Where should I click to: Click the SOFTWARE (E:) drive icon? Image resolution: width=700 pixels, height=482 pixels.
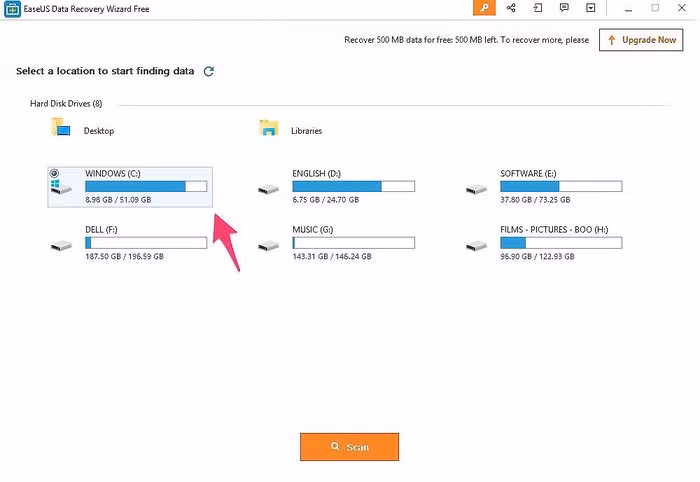point(476,189)
